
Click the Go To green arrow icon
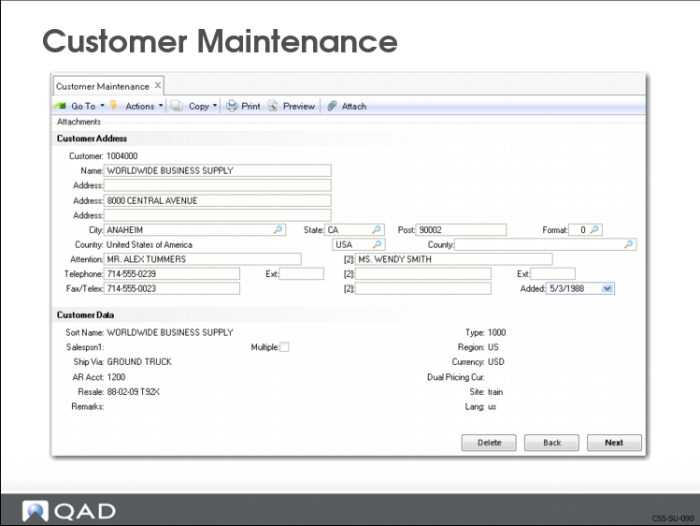(x=60, y=106)
